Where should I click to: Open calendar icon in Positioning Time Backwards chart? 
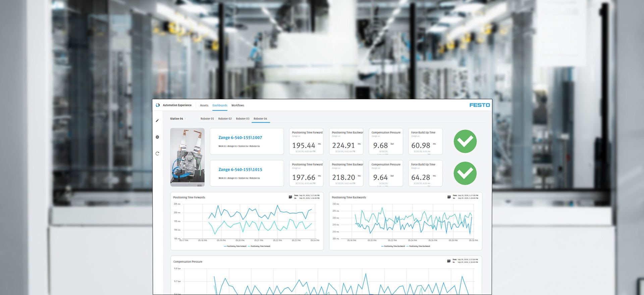[449, 197]
